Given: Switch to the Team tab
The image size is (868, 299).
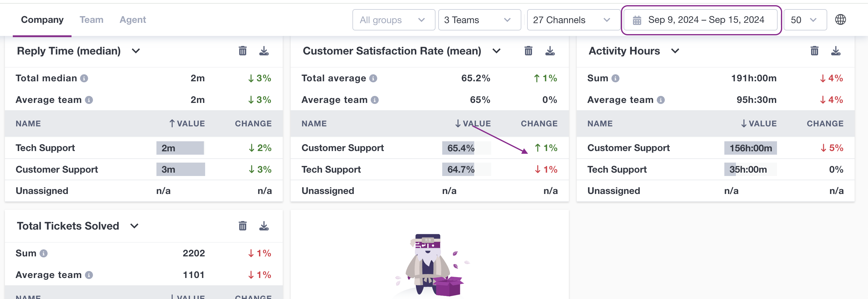Looking at the screenshot, I should click(91, 19).
